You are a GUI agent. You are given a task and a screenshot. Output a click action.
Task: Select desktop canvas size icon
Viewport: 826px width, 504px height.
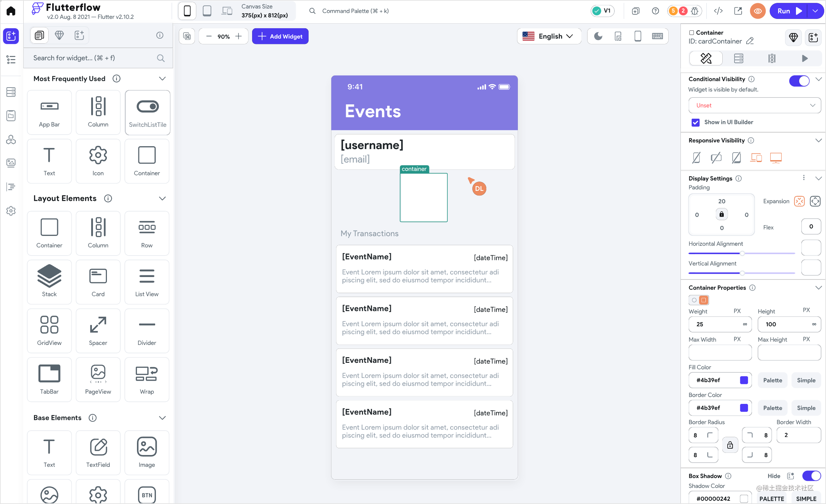(x=227, y=11)
